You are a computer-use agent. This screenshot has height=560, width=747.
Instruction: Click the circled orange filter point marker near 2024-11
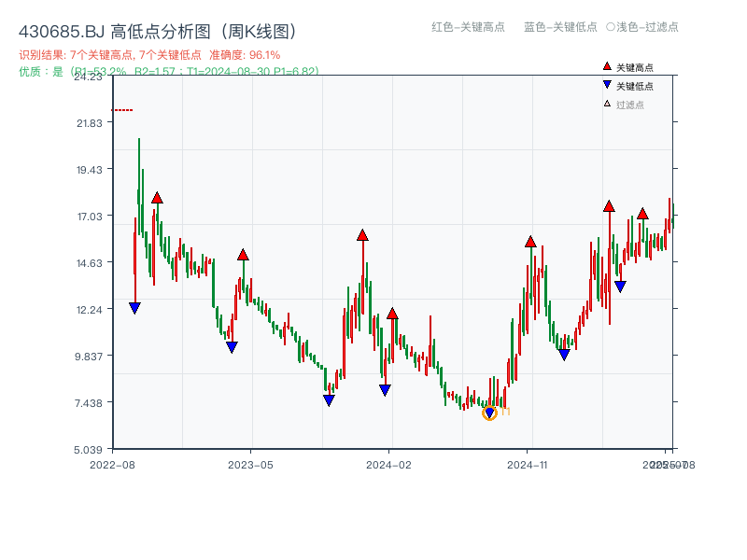(489, 412)
